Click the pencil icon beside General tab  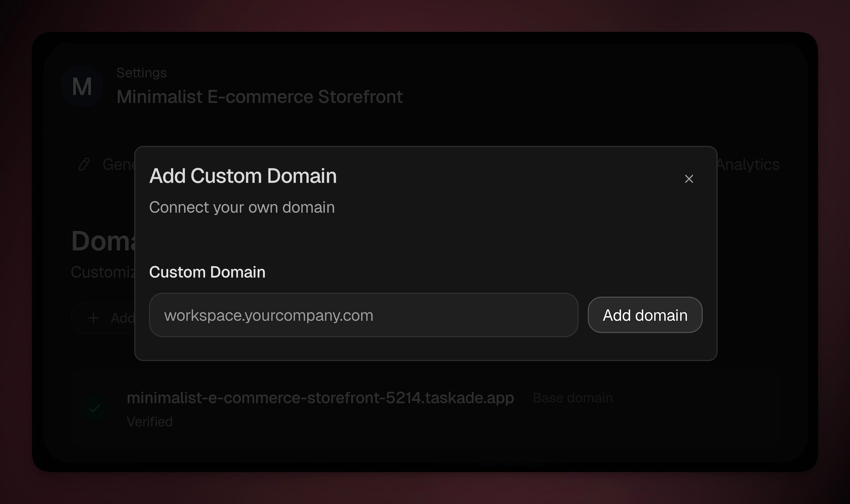84,164
